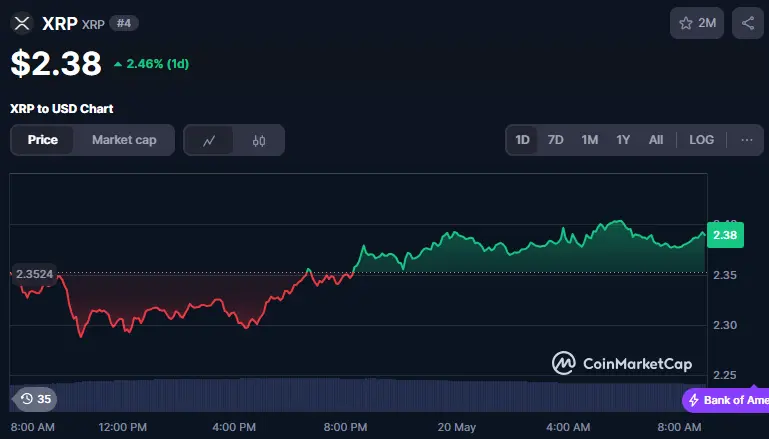This screenshot has width=769, height=439.
Task: Click the 2.3524 opening price label
Action: [34, 274]
